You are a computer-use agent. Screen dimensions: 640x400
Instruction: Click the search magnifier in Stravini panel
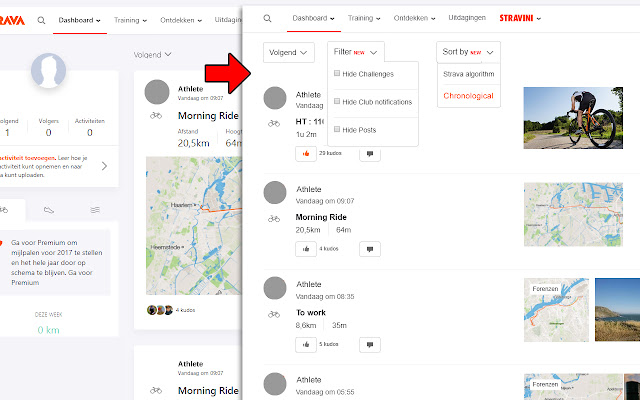[x=267, y=18]
